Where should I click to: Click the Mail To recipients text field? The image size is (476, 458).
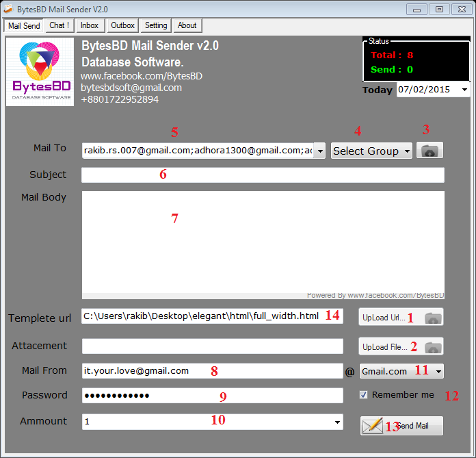pos(198,151)
